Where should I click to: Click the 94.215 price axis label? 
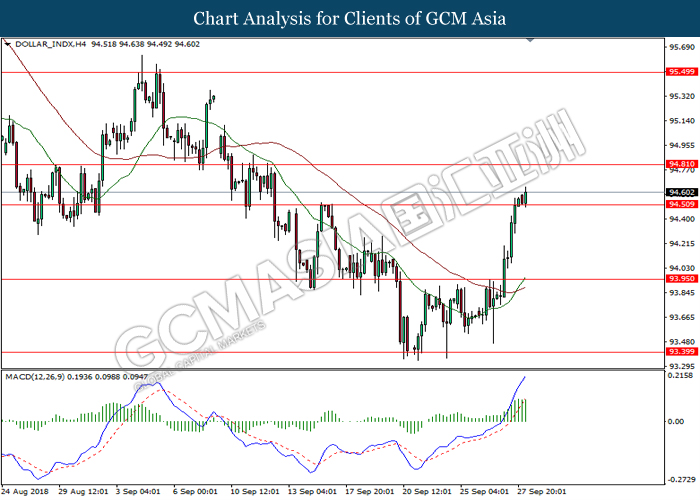click(x=683, y=244)
